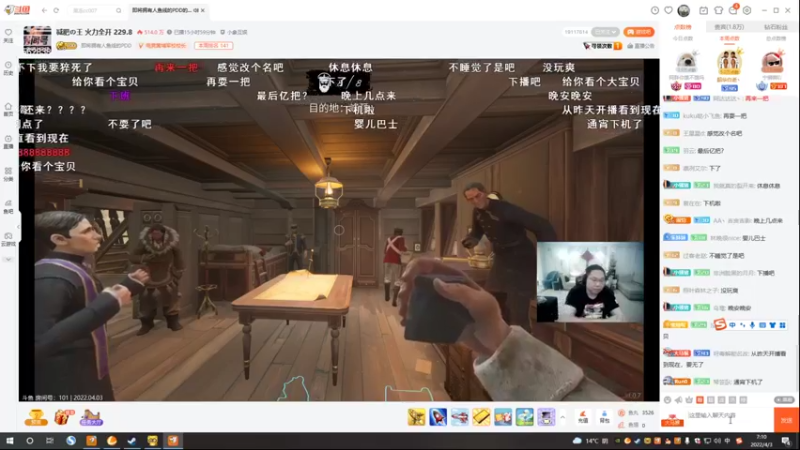This screenshot has width=800, height=450.
Task: Toggle the grey pill at chat toolbar right
Action: 784,400
